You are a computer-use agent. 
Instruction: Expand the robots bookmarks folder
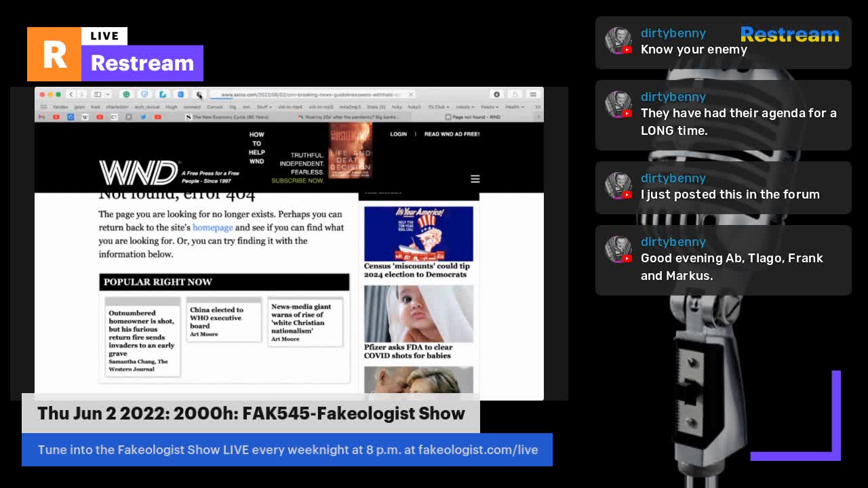(465, 106)
